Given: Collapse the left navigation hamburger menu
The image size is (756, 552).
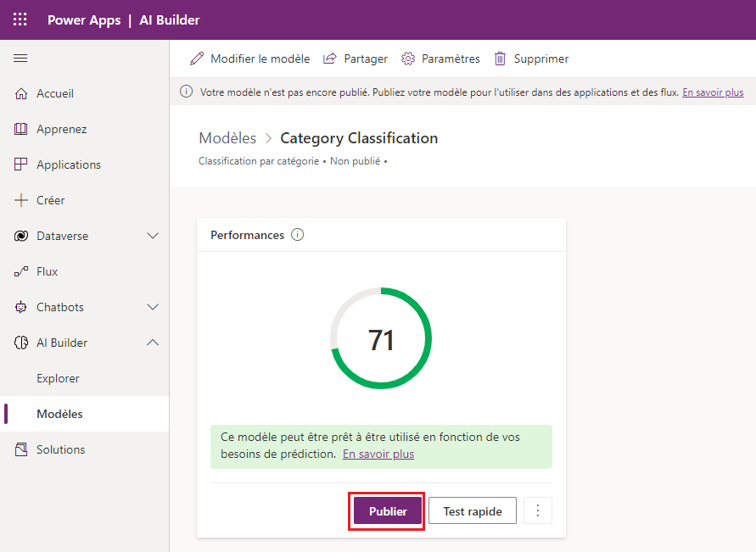Looking at the screenshot, I should (x=20, y=59).
